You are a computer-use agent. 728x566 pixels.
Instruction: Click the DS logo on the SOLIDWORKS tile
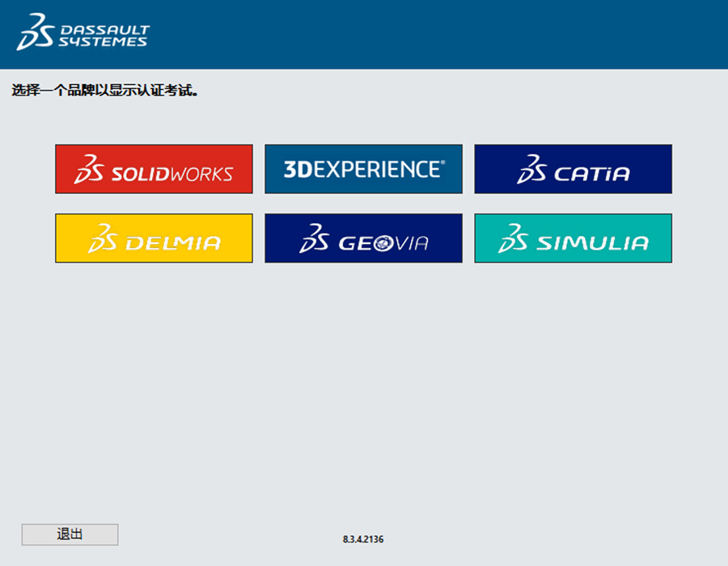pyautogui.click(x=89, y=170)
